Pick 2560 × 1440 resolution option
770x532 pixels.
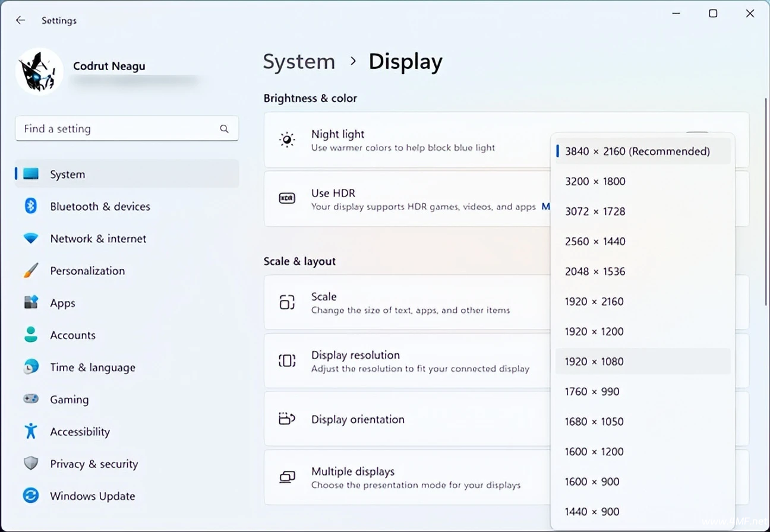pyautogui.click(x=595, y=242)
